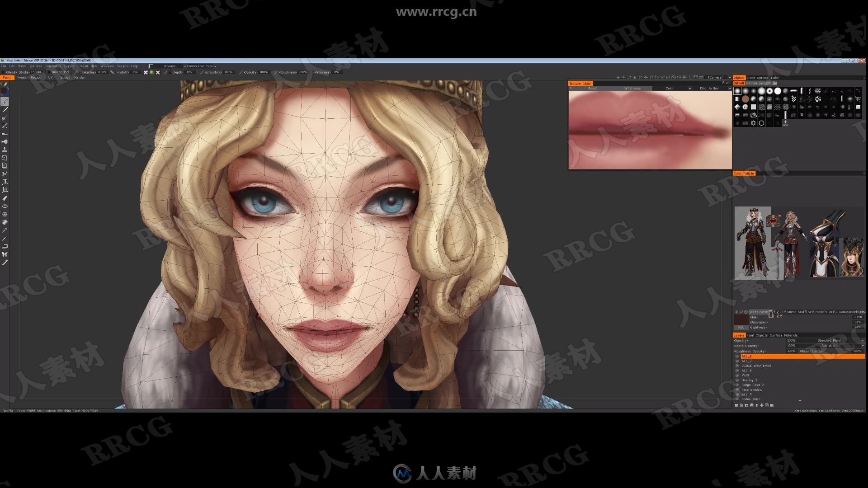Move layer down with down arrow icon

point(762,405)
